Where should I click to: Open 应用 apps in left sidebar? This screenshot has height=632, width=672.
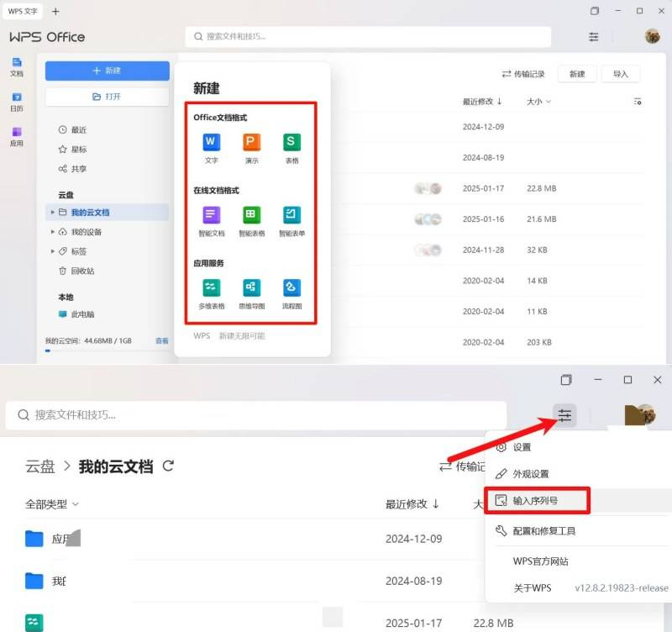click(17, 137)
